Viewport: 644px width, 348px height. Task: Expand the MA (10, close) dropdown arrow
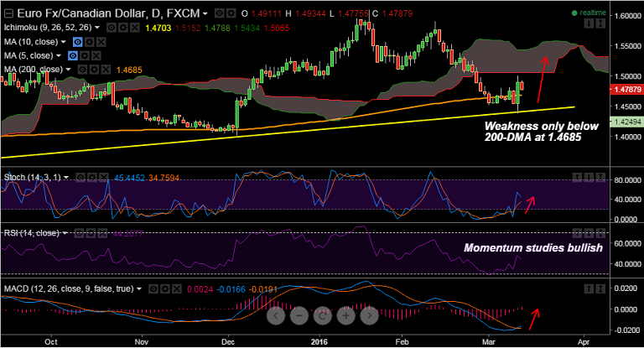tap(63, 42)
